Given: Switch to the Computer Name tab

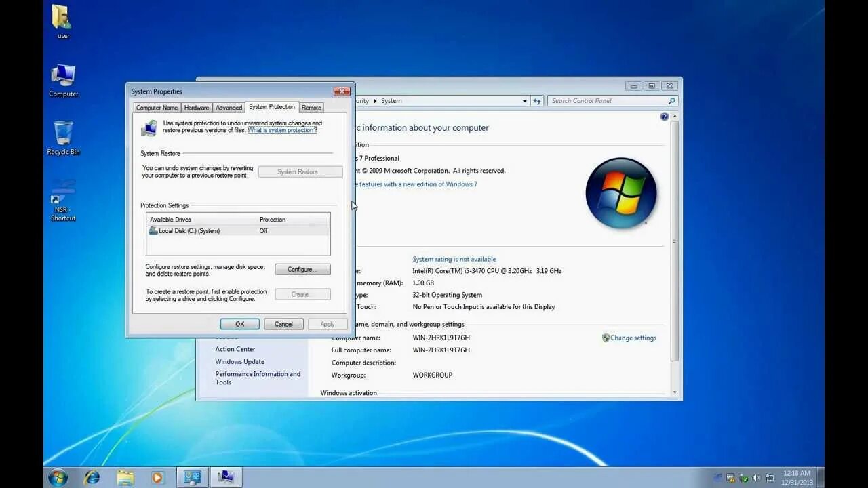Looking at the screenshot, I should [x=157, y=108].
